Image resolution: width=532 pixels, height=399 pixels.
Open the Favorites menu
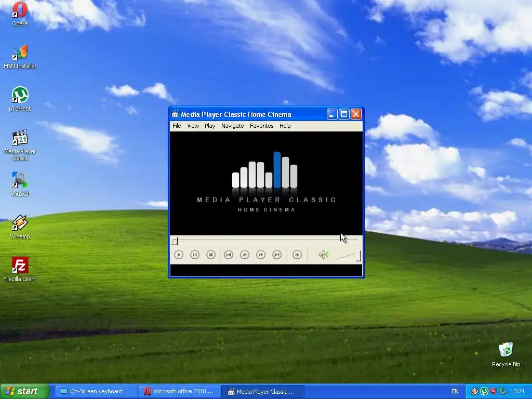pyautogui.click(x=262, y=126)
